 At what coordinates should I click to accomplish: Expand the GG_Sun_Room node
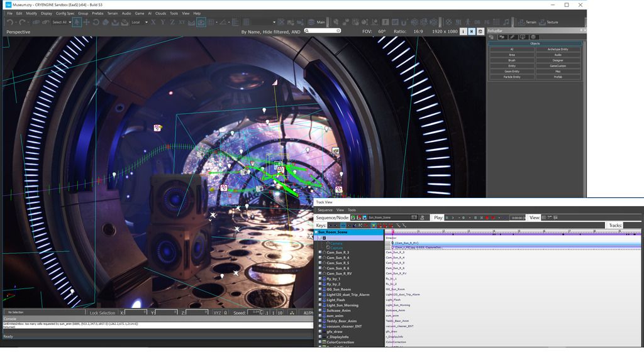(320, 289)
